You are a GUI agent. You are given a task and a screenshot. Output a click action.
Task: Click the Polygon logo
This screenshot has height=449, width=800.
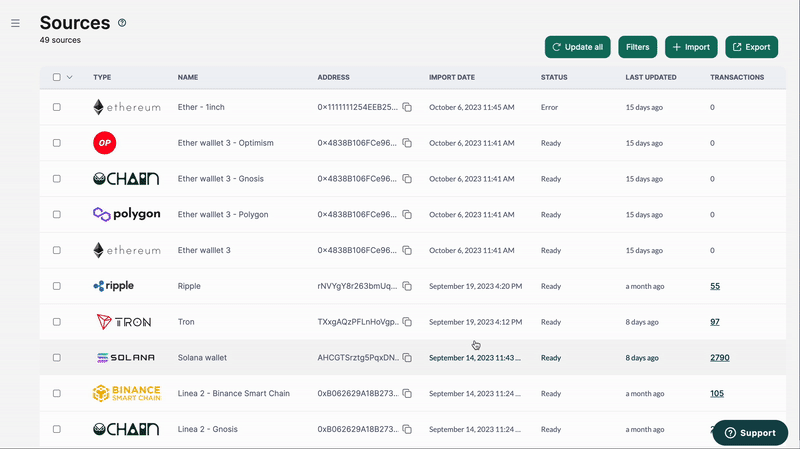tap(127, 214)
